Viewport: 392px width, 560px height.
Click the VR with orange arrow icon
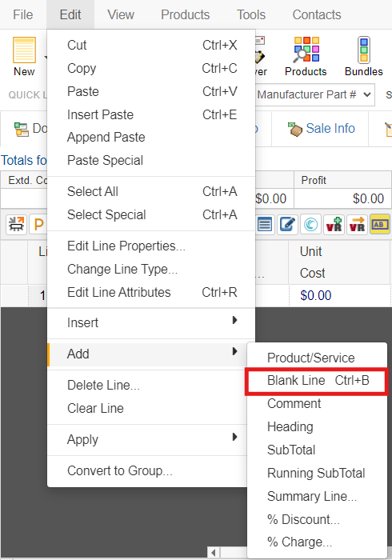357,225
